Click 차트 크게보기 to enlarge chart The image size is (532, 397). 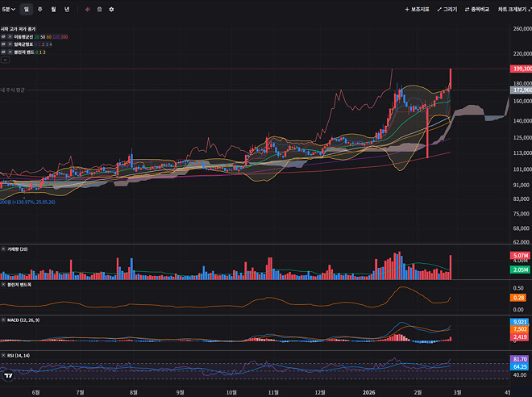(x=514, y=10)
